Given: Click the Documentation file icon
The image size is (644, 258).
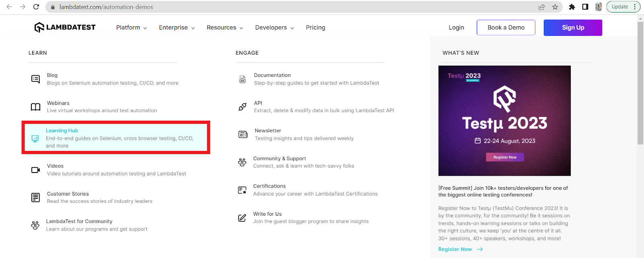Looking at the screenshot, I should tap(242, 79).
